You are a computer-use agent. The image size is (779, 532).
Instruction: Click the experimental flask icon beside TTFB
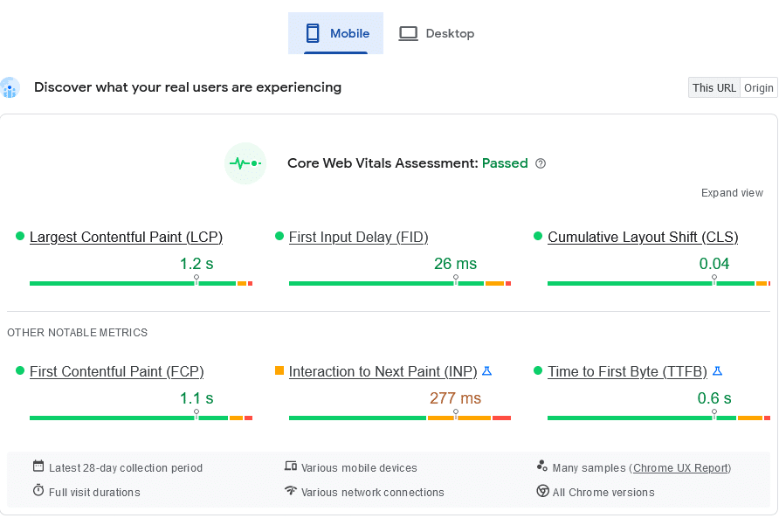717,370
